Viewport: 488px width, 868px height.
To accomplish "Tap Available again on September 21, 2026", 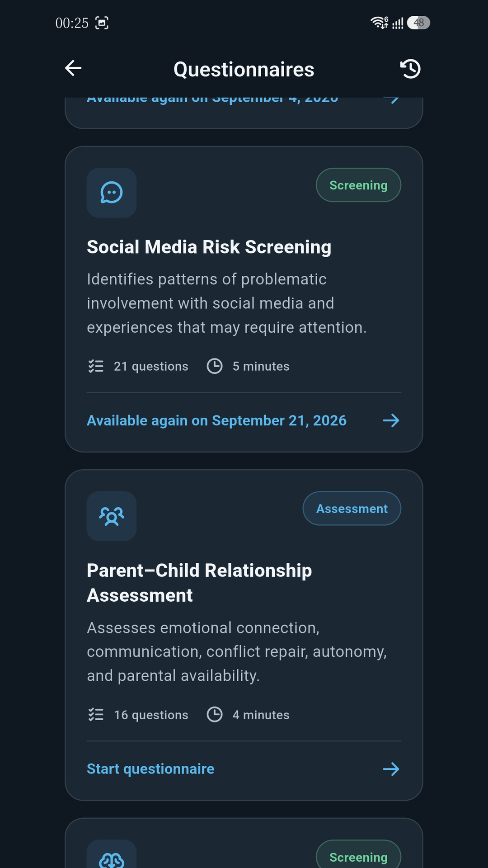I will click(x=216, y=420).
